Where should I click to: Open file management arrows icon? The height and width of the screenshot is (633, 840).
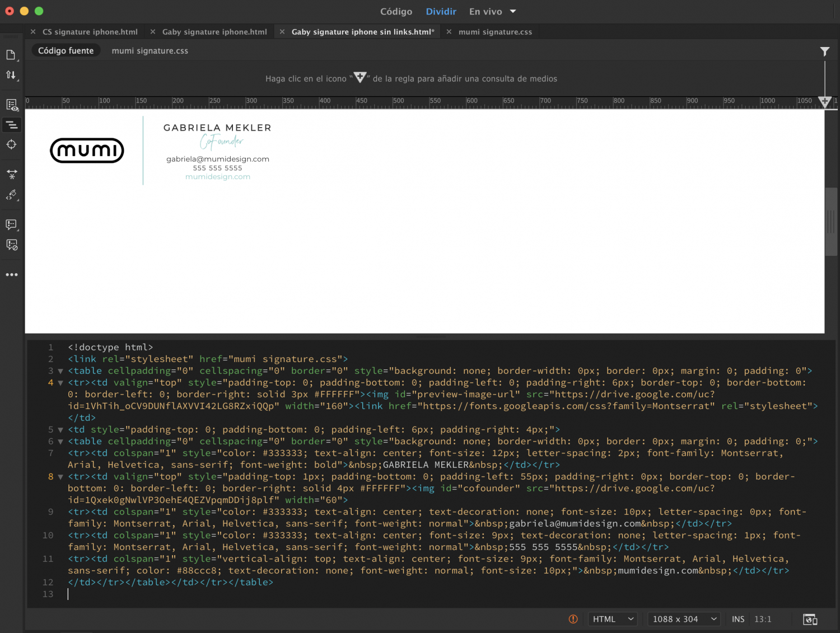tap(11, 75)
